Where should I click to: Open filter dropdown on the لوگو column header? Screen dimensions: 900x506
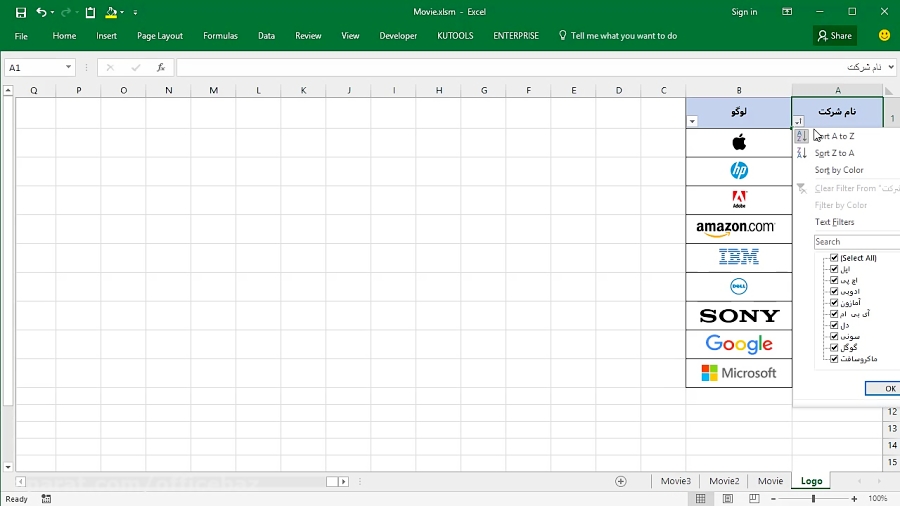coord(692,121)
